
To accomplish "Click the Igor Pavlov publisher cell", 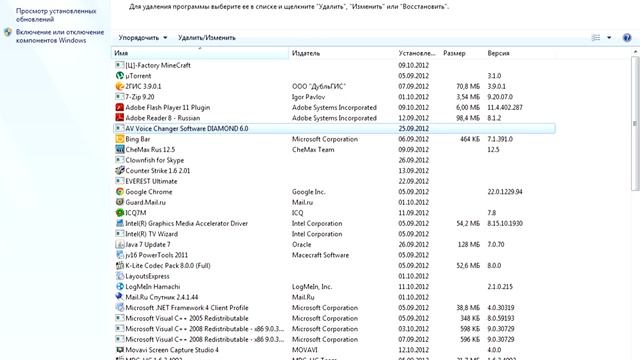I will coord(308,97).
